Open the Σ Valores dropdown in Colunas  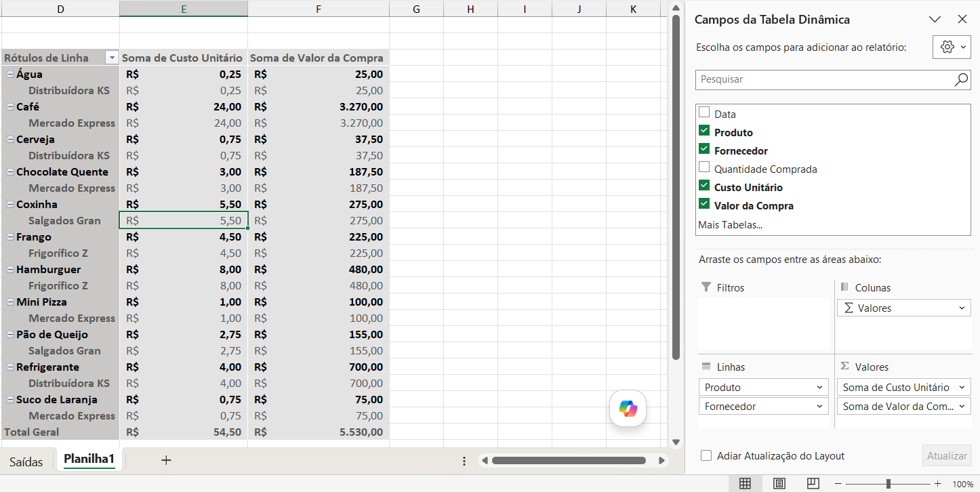[962, 308]
